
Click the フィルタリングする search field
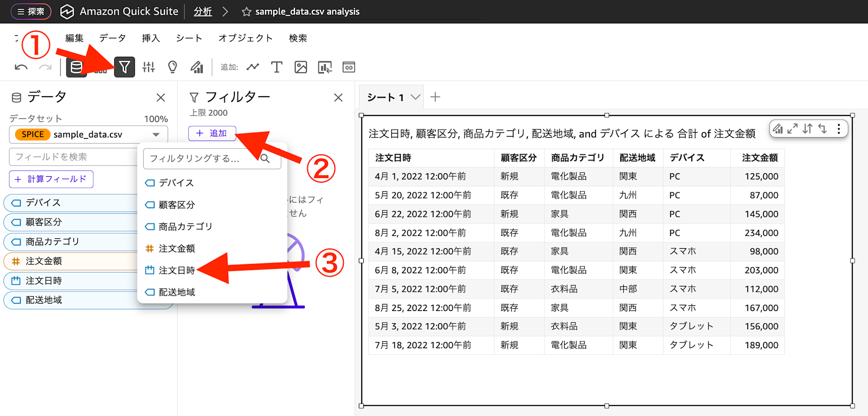(204, 159)
